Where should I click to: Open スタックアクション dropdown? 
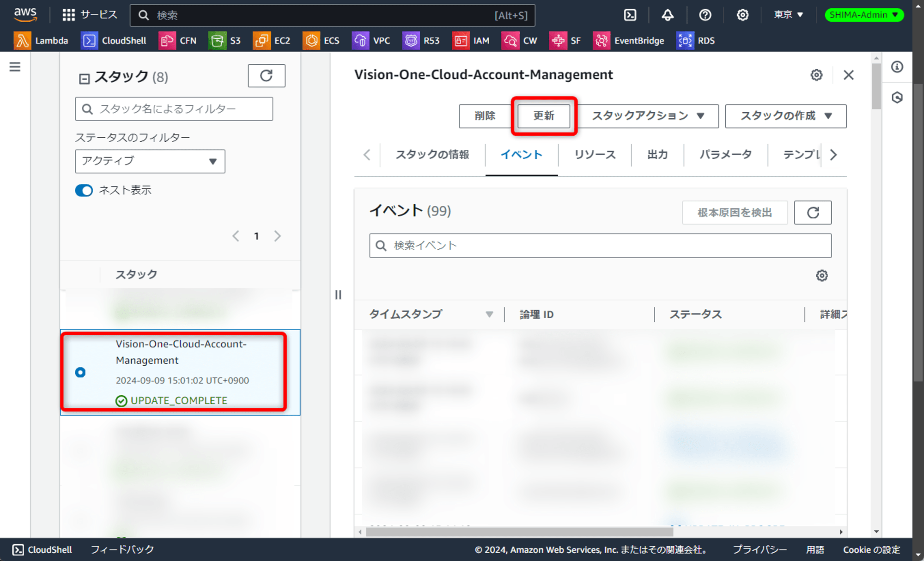649,116
